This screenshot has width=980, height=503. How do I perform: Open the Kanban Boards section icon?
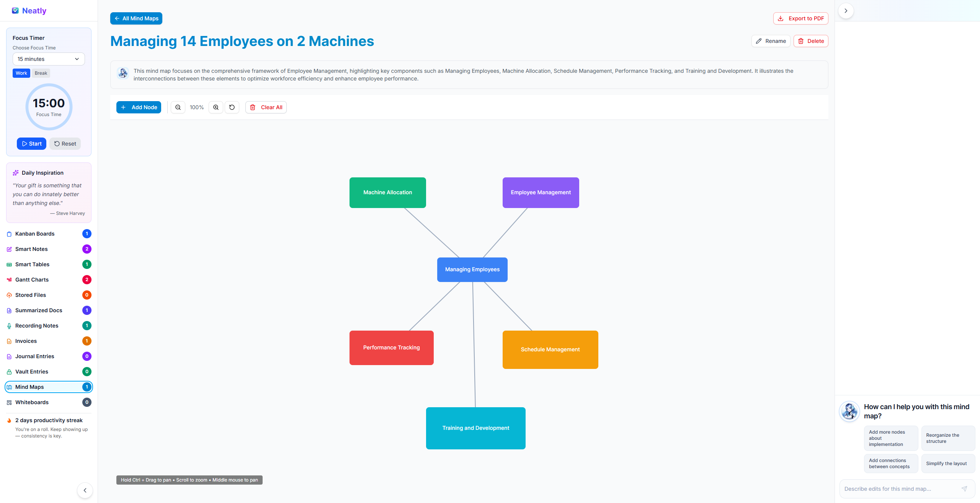pyautogui.click(x=9, y=234)
